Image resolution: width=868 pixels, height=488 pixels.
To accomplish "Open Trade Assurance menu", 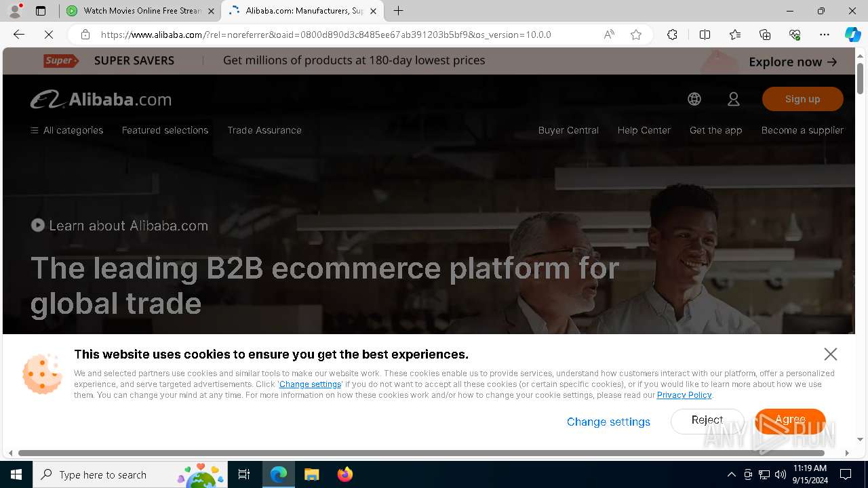I will tap(264, 130).
